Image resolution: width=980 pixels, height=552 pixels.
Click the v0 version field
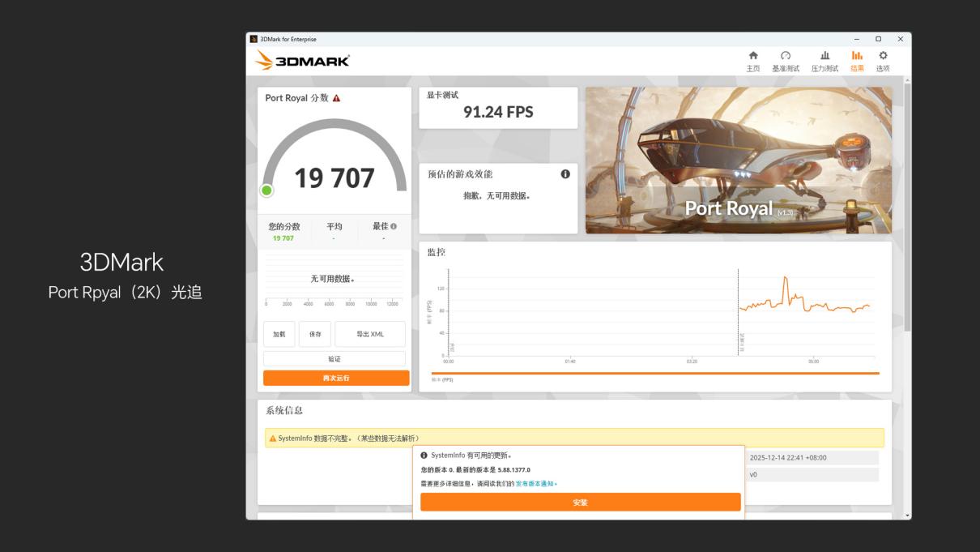(x=812, y=474)
